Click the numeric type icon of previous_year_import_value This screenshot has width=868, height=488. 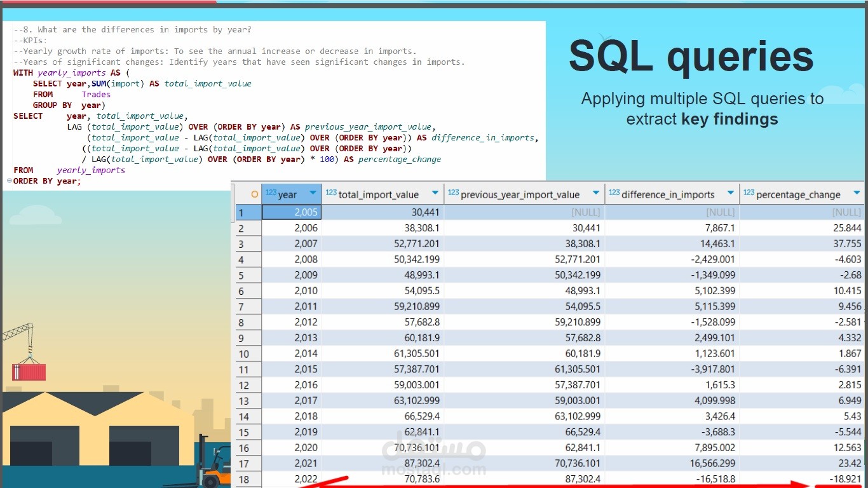pos(453,193)
